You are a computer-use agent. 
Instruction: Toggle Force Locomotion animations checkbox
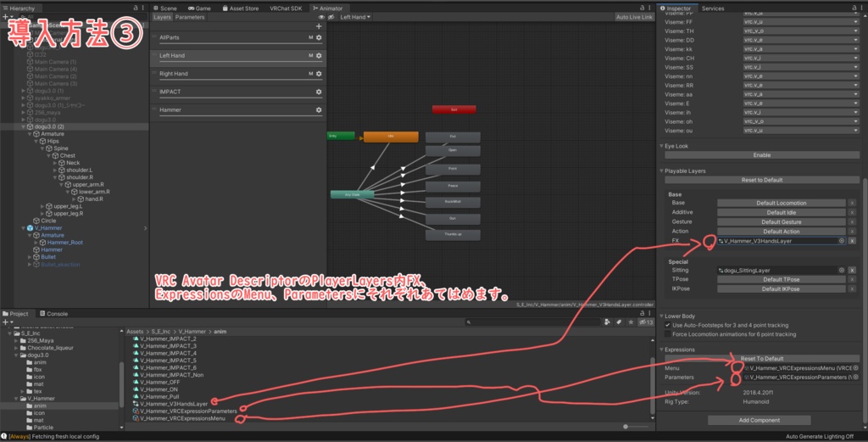click(x=668, y=334)
